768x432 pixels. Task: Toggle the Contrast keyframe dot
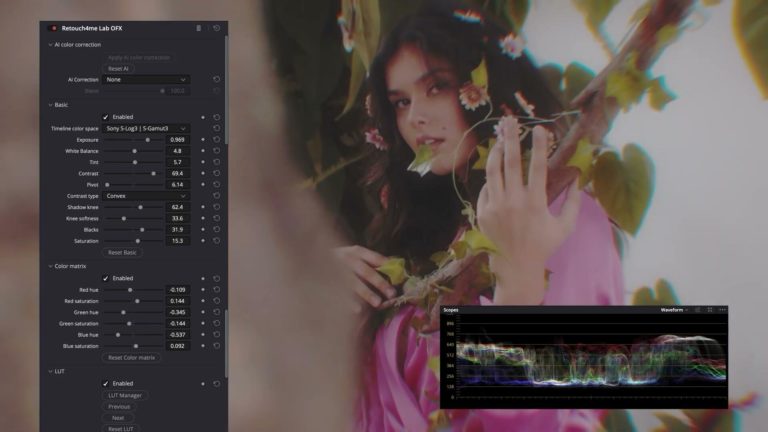(203, 173)
